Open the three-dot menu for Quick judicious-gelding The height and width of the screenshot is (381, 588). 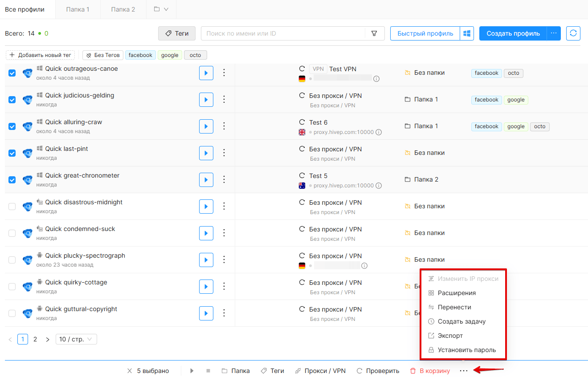pos(224,100)
